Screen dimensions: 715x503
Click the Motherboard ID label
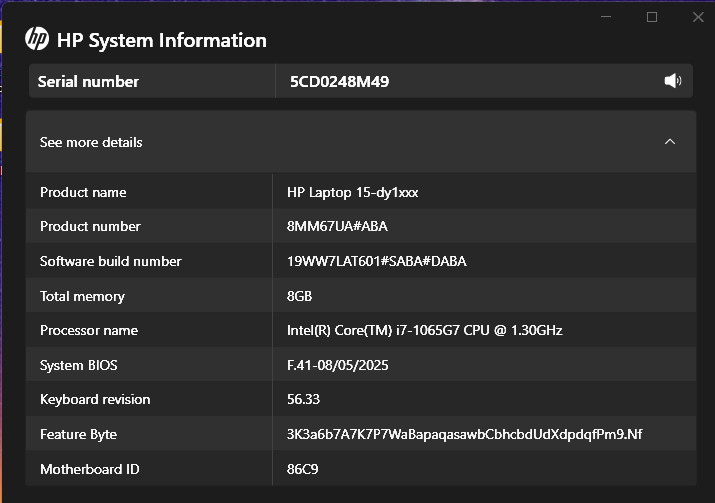[x=90, y=469]
